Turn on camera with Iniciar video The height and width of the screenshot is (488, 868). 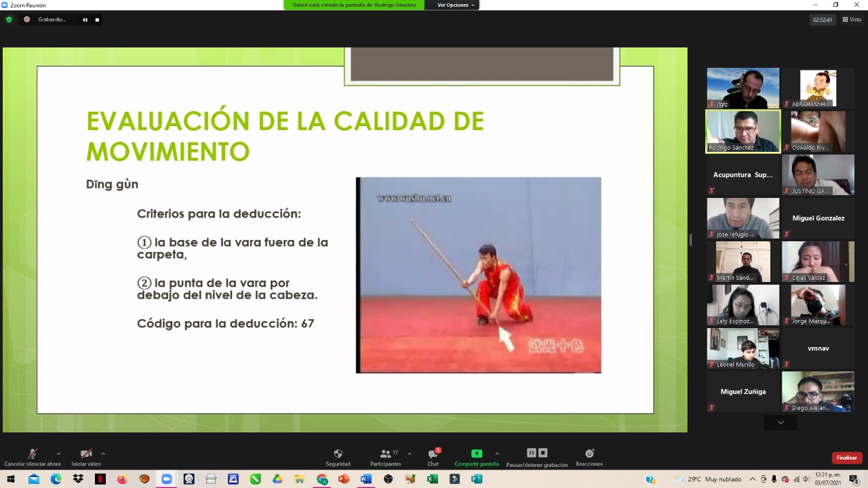[86, 454]
